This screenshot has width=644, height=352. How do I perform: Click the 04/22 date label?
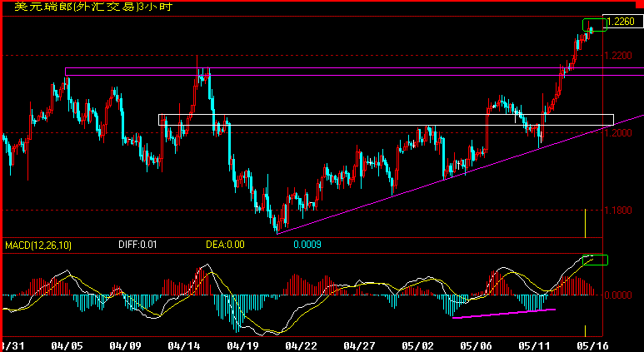[x=300, y=346]
